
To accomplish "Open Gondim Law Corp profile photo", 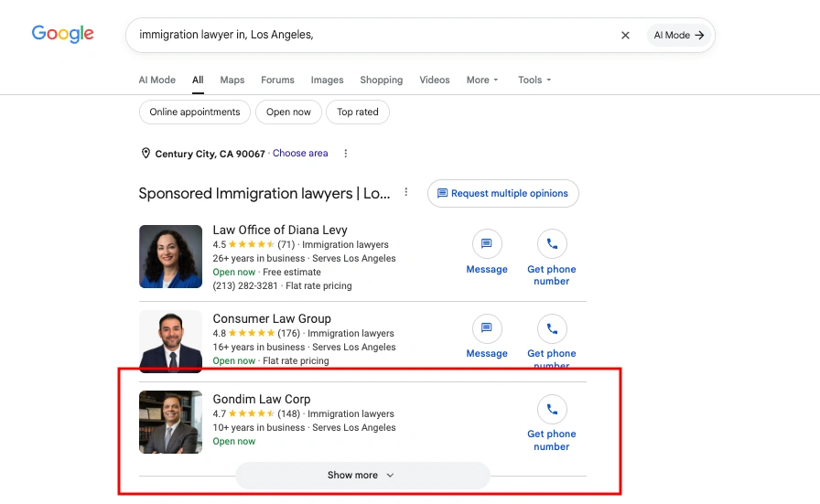I will [x=170, y=422].
